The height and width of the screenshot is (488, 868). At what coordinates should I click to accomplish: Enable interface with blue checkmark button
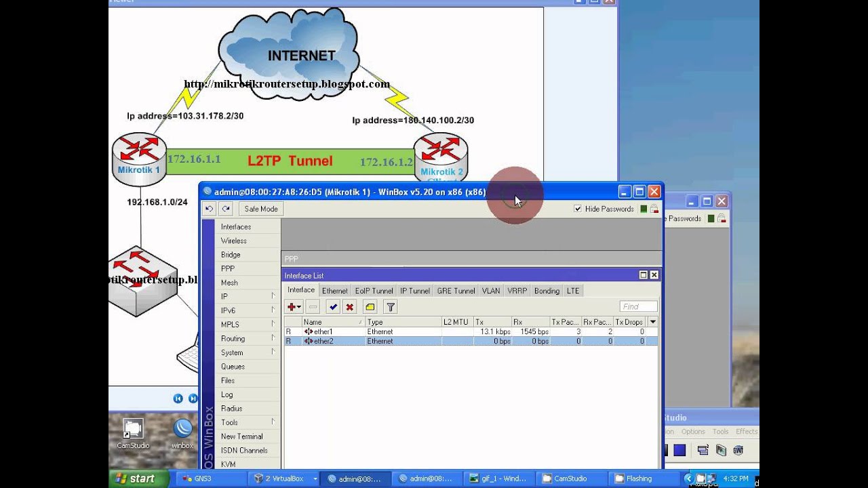[333, 307]
